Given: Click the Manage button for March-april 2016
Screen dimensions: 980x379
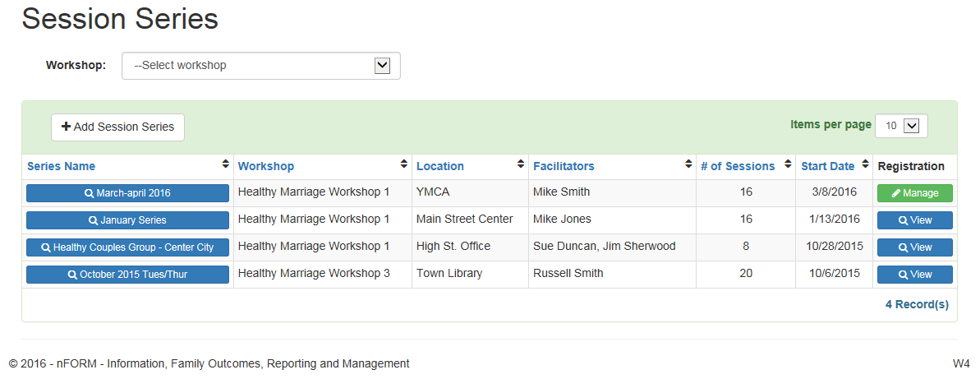Looking at the screenshot, I should pyautogui.click(x=914, y=193).
